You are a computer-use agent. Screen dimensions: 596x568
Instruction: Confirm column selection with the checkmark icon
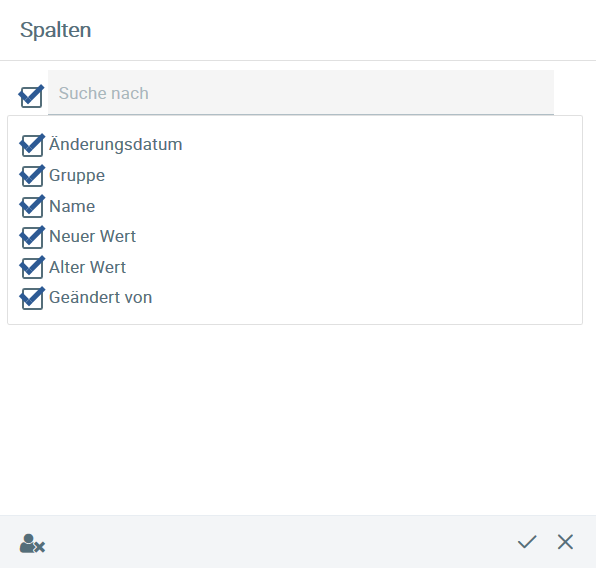pos(527,542)
